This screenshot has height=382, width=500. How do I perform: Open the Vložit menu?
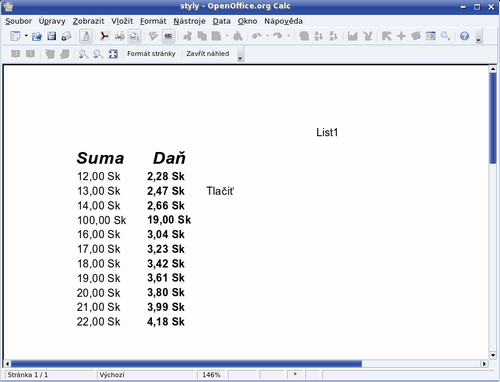122,21
